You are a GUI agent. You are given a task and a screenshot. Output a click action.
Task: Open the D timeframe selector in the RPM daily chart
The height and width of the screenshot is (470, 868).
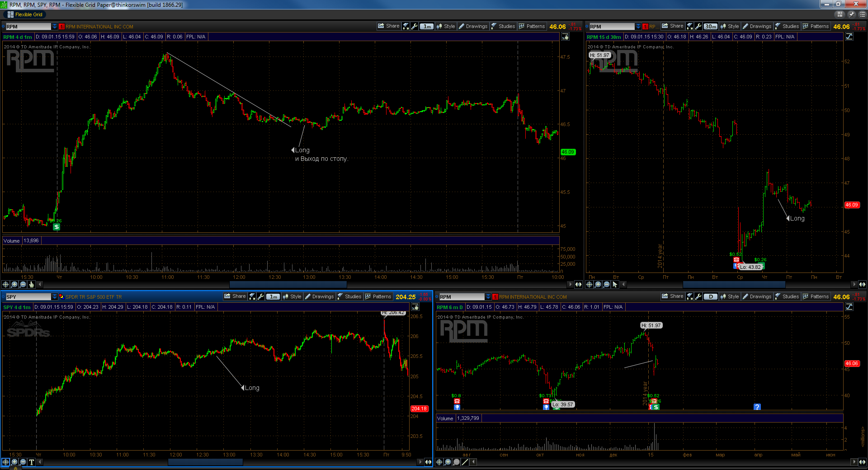(711, 296)
